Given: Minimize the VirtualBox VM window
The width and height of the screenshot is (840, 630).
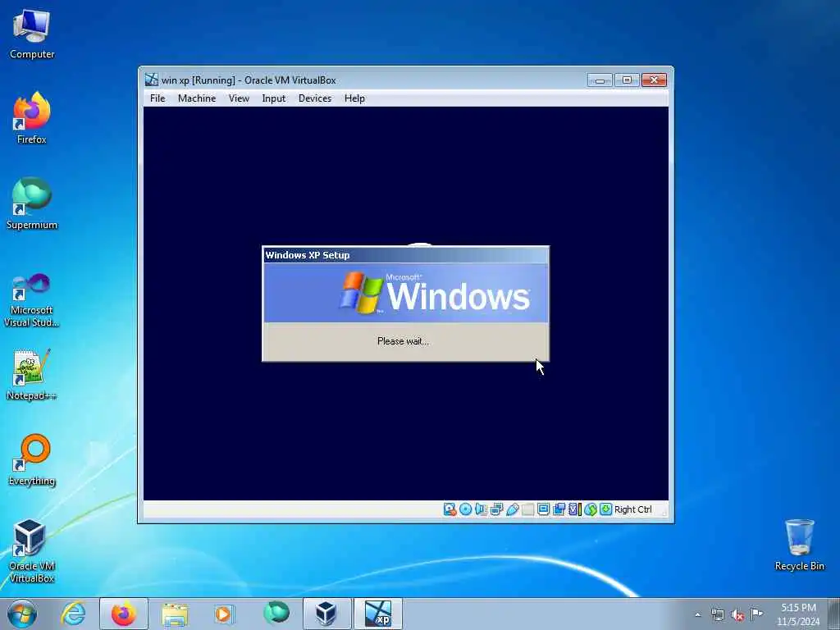Looking at the screenshot, I should (600, 80).
